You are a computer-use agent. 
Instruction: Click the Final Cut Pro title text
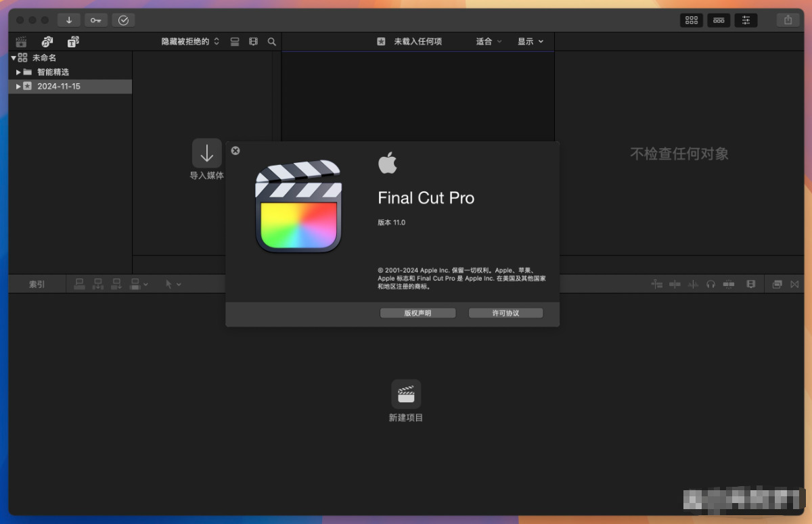point(426,198)
